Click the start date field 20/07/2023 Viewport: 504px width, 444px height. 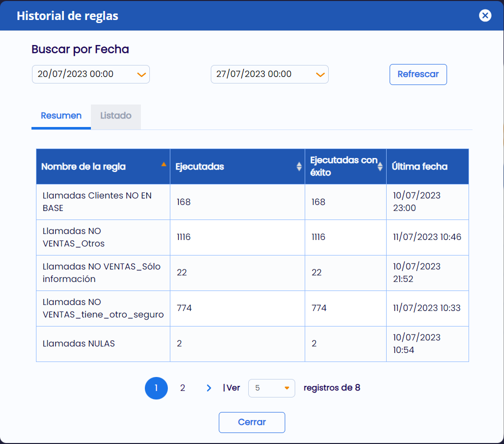click(x=90, y=74)
